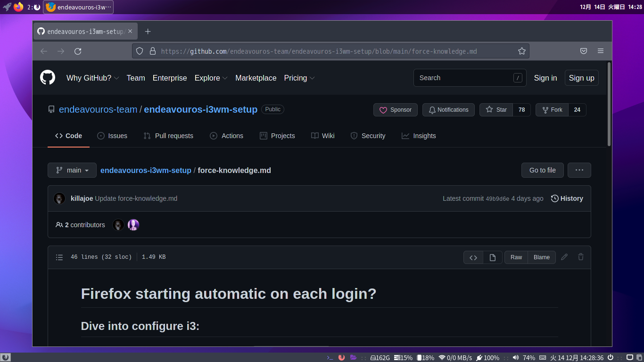The image size is (644, 362).
Task: Expand the Why GitHub? menu
Action: click(x=92, y=78)
